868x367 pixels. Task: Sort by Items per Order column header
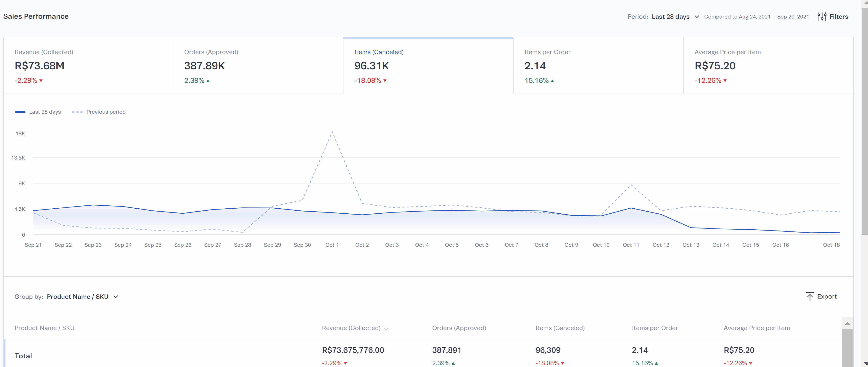click(654, 328)
